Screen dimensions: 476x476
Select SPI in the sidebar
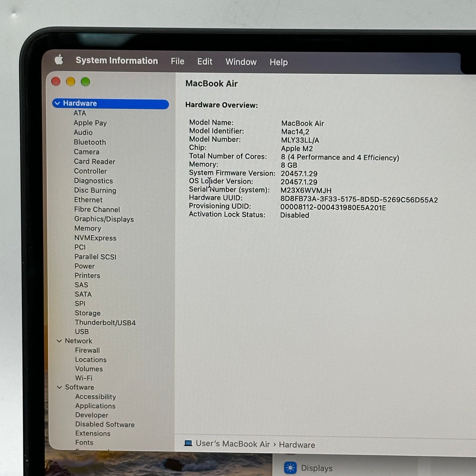[x=80, y=303]
